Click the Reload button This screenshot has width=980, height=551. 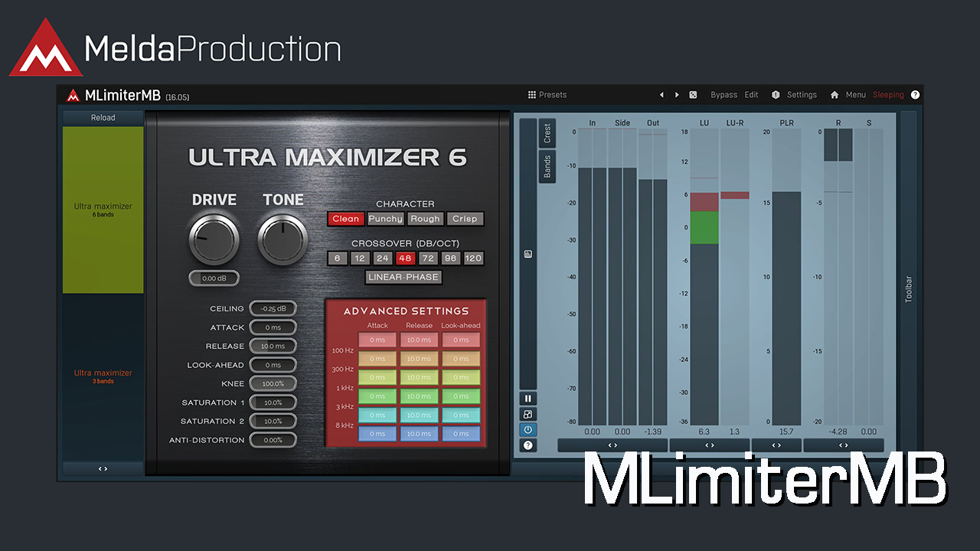point(103,118)
